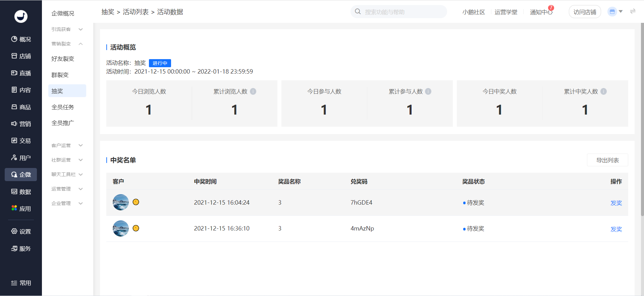Open 运营学堂 link
The image size is (644, 296).
tap(506, 12)
